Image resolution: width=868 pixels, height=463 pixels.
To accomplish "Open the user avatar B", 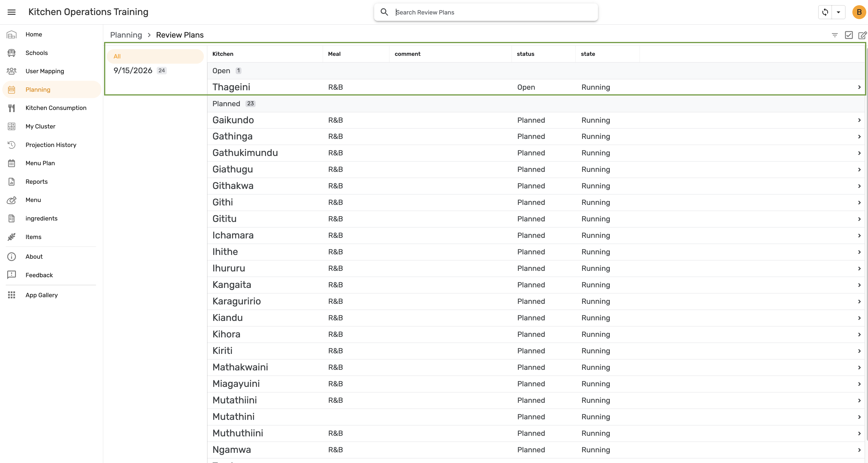I will (x=859, y=12).
